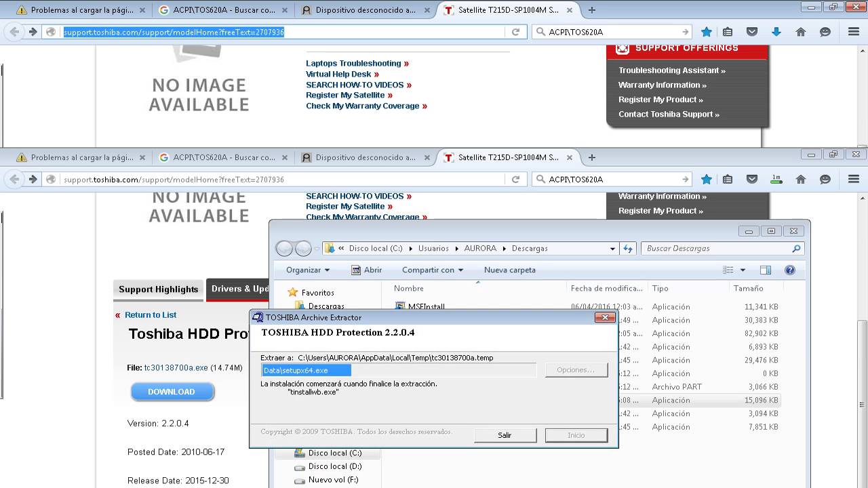Click the search go arrow in the lower Firefox window
Image resolution: width=868 pixels, height=488 pixels.
click(x=685, y=180)
